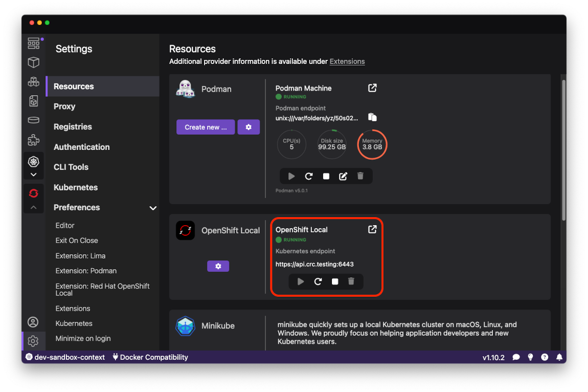Click the Minikube logo

[x=185, y=326]
